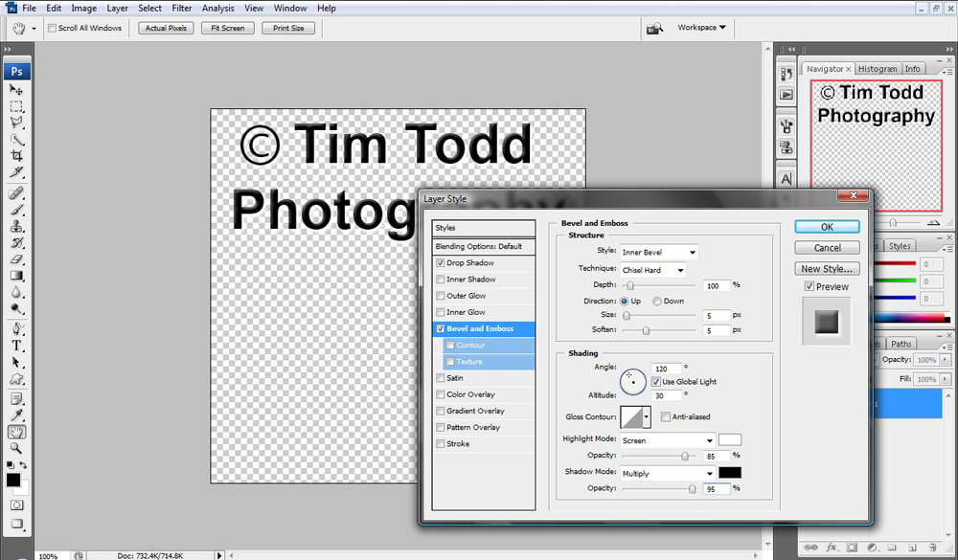Viewport: 958px width, 560px height.
Task: Toggle Quick Mask mode
Action: point(16,505)
